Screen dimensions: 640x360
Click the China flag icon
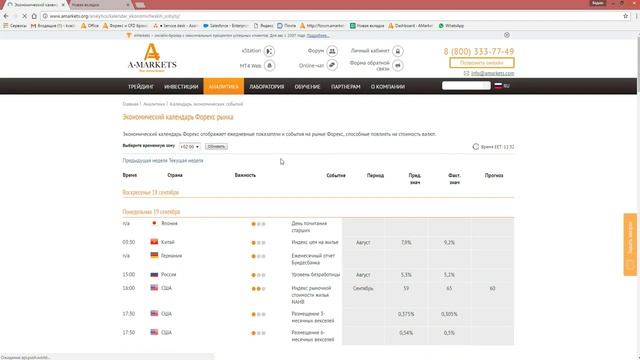coord(154,242)
